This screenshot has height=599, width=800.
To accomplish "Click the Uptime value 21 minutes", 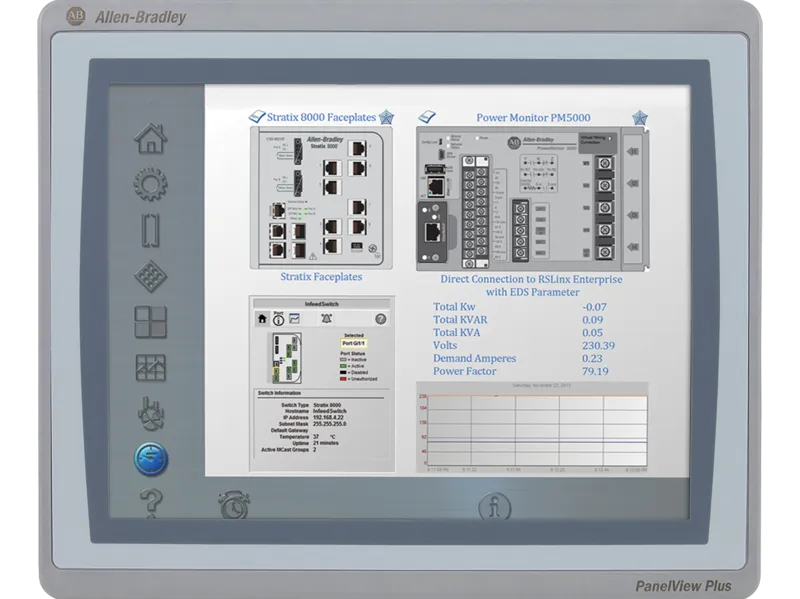I will click(326, 443).
